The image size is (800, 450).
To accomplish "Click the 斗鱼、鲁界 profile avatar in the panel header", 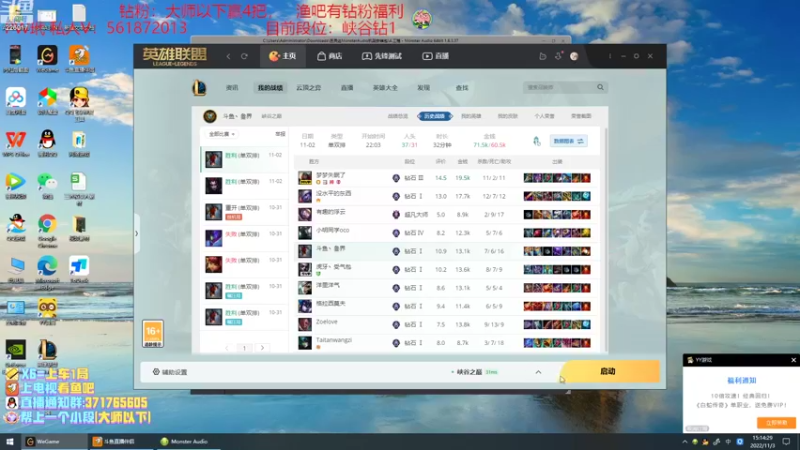I will pos(210,116).
